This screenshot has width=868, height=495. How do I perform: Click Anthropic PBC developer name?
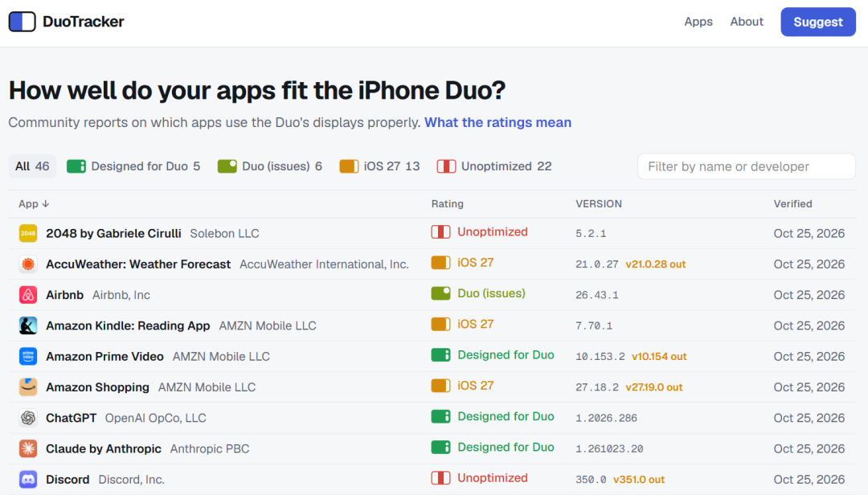210,448
